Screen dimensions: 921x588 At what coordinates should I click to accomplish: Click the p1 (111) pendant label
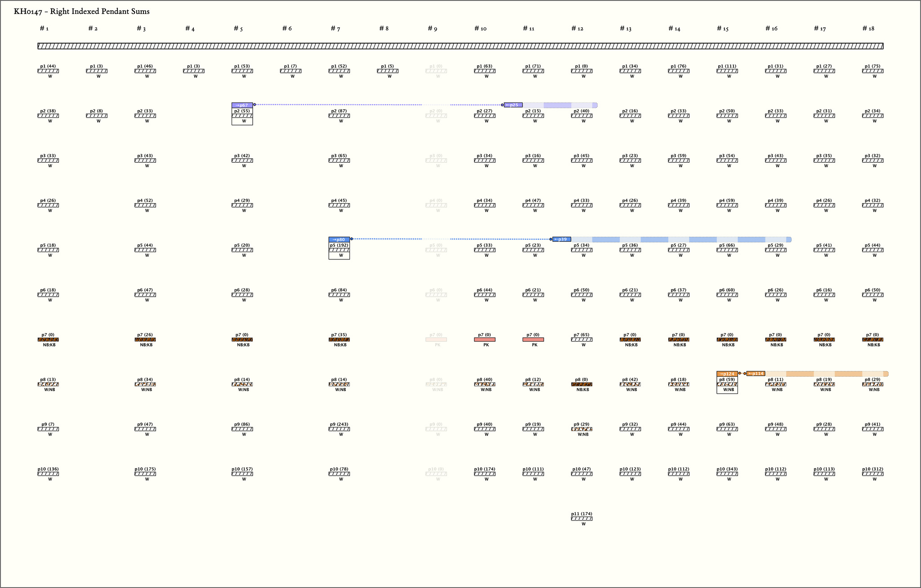click(727, 67)
